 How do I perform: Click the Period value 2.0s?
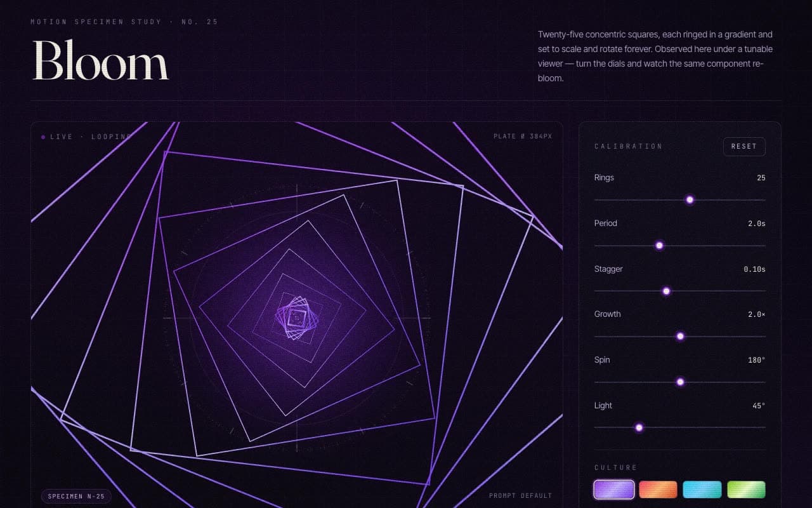pos(757,224)
